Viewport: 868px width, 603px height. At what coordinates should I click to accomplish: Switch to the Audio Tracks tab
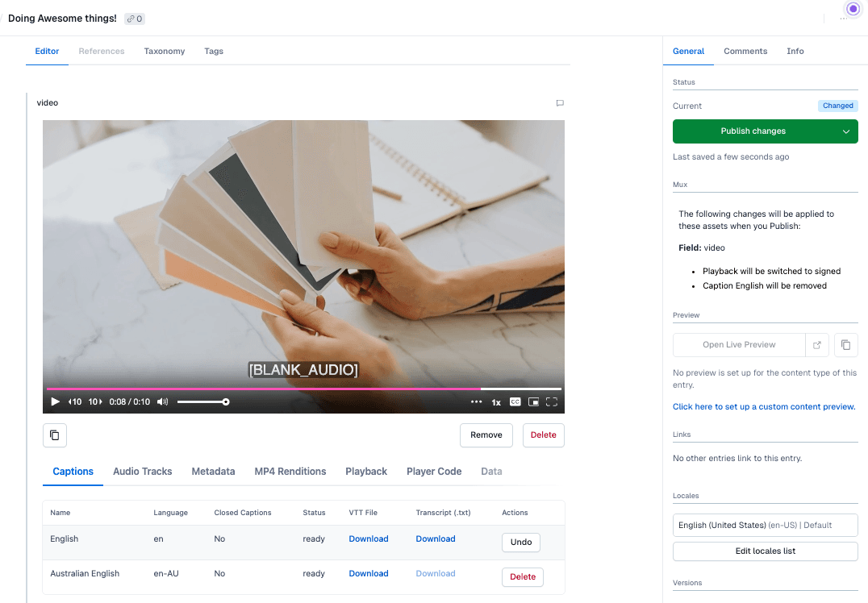pyautogui.click(x=142, y=472)
